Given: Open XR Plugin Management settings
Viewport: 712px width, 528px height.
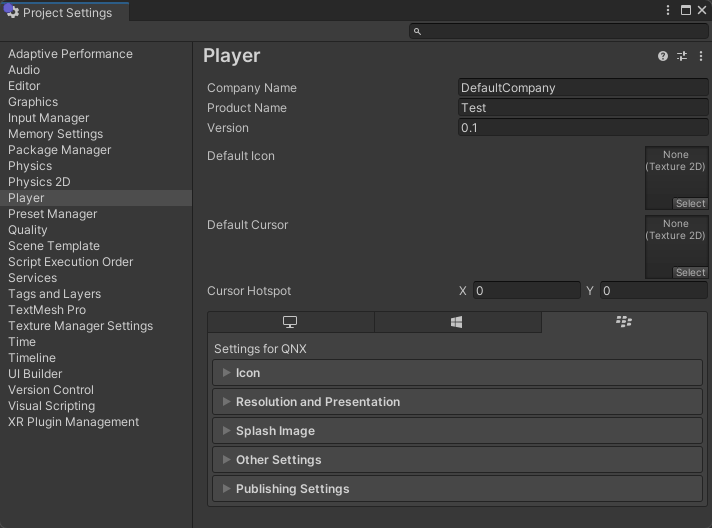Looking at the screenshot, I should [x=96, y=422].
